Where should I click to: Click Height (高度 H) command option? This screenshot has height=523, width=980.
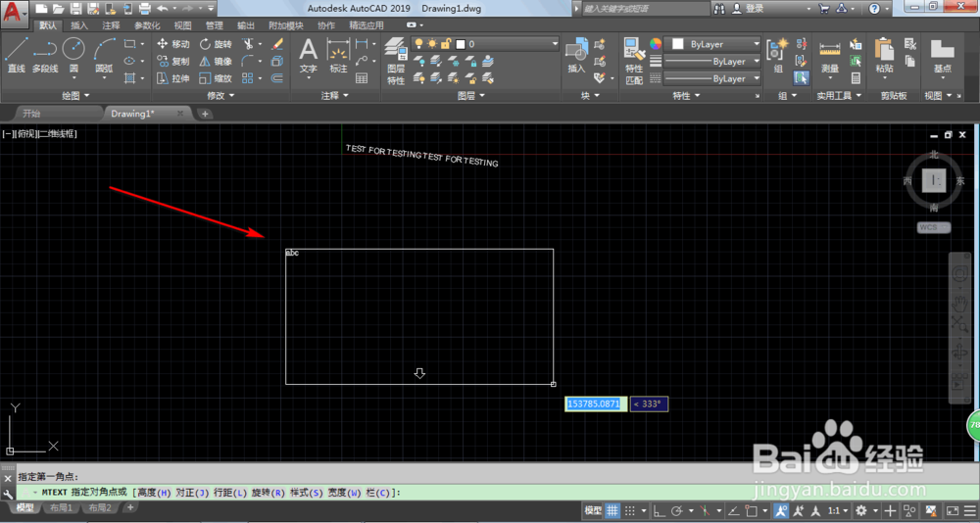(x=154, y=493)
